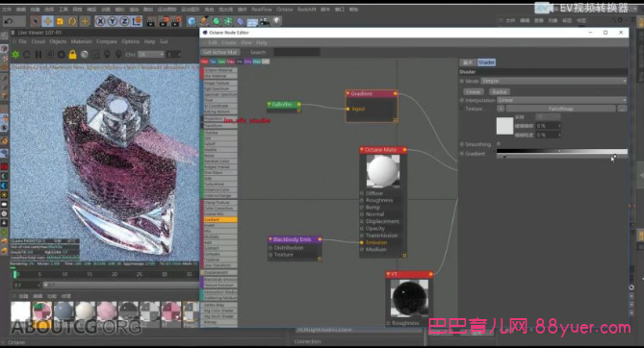644x348 pixels.
Task: Open the Interpolation Linear dropdown
Action: point(562,100)
